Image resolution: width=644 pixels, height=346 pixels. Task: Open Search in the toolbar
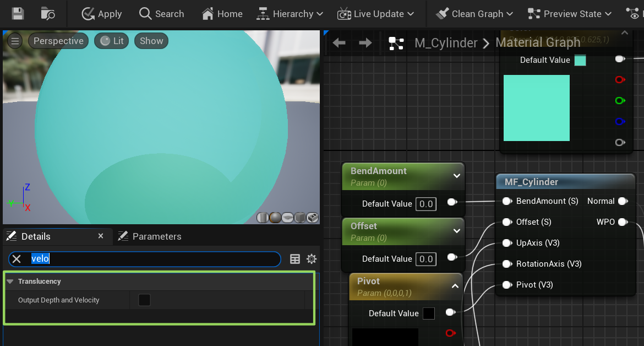[161, 14]
